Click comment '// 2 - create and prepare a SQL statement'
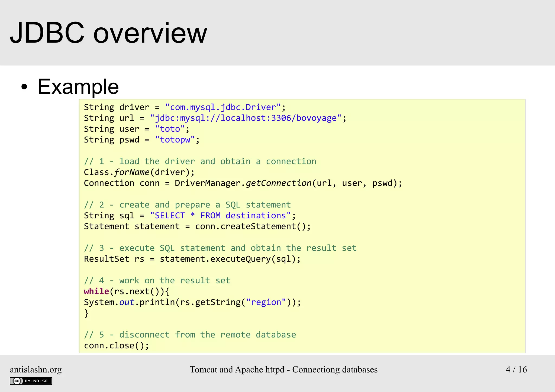555x392 pixels. pos(187,205)
